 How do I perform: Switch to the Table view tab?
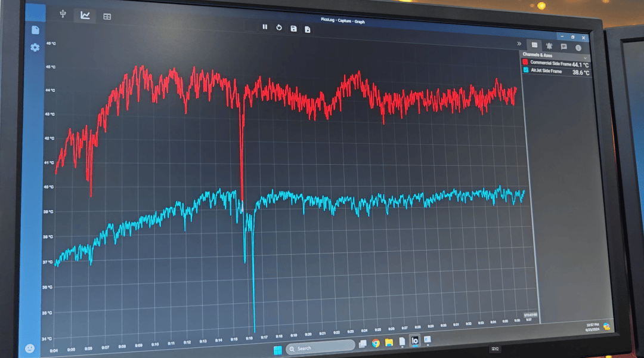107,17
